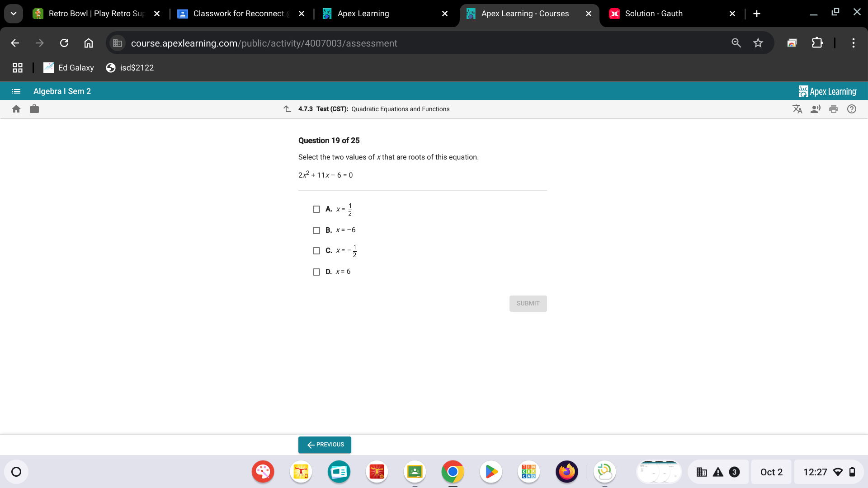The height and width of the screenshot is (488, 868).
Task: Select checkbox for answer B x=-6
Action: point(316,230)
